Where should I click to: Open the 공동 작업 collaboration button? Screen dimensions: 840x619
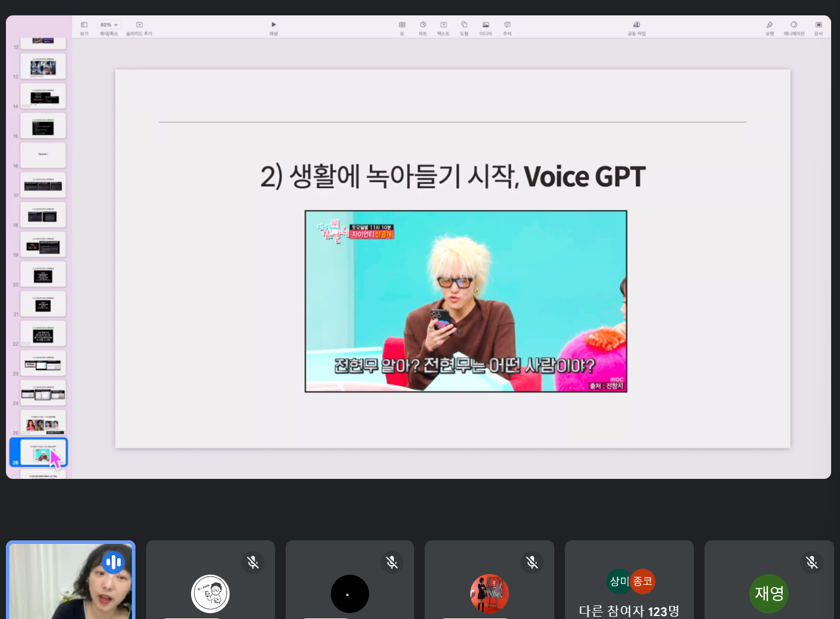[x=637, y=28]
